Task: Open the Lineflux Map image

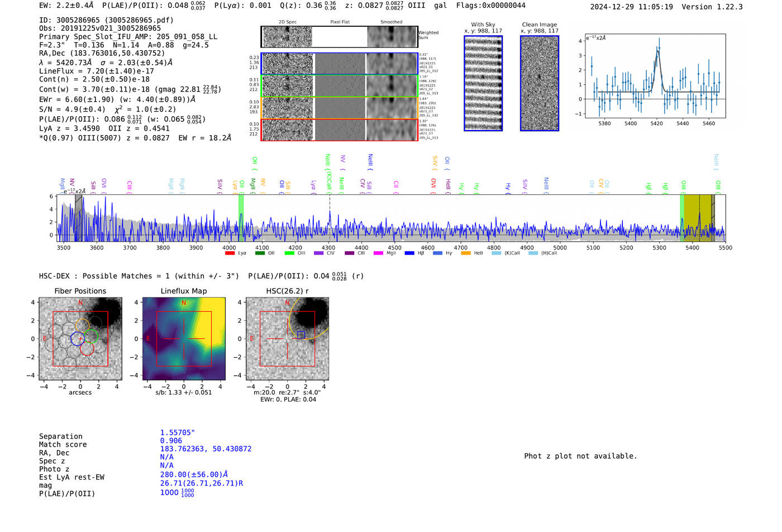Action: 184,338
